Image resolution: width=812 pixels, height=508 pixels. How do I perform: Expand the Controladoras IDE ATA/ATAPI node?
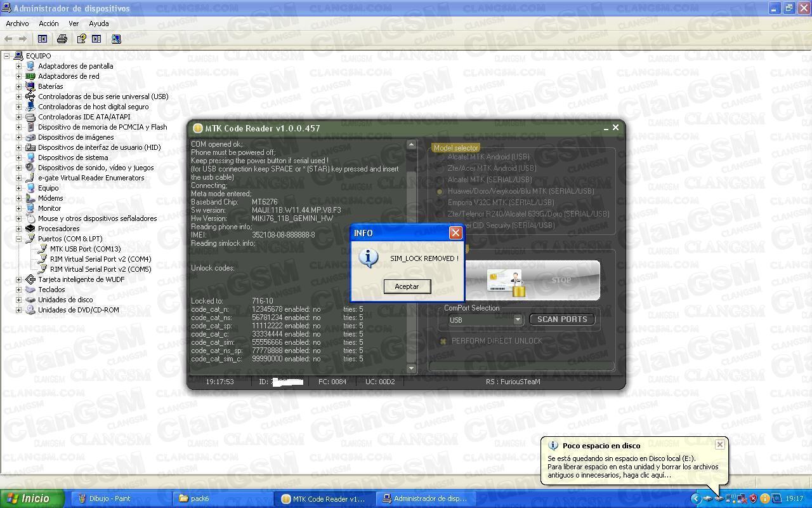[18, 117]
